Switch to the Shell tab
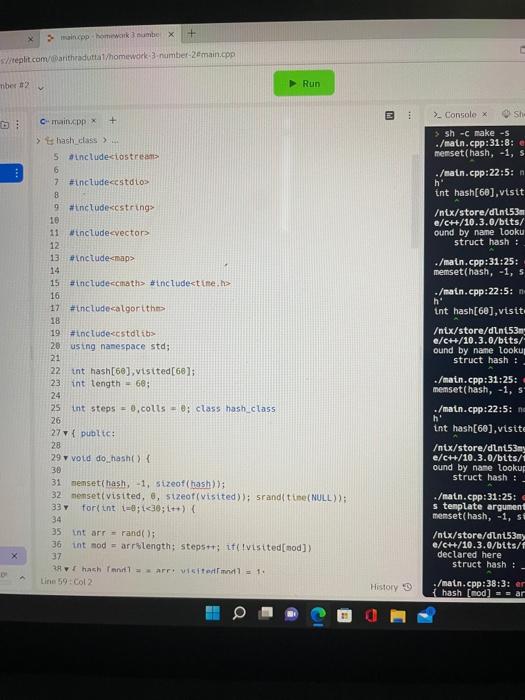The height and width of the screenshot is (700, 525). (x=513, y=114)
